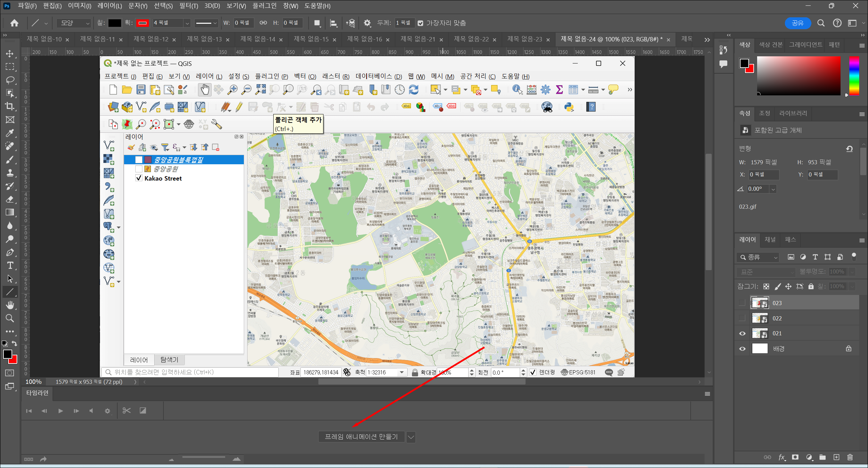
Task: Uncheck the 가장자리 맞춤 checkbox
Action: tap(420, 23)
